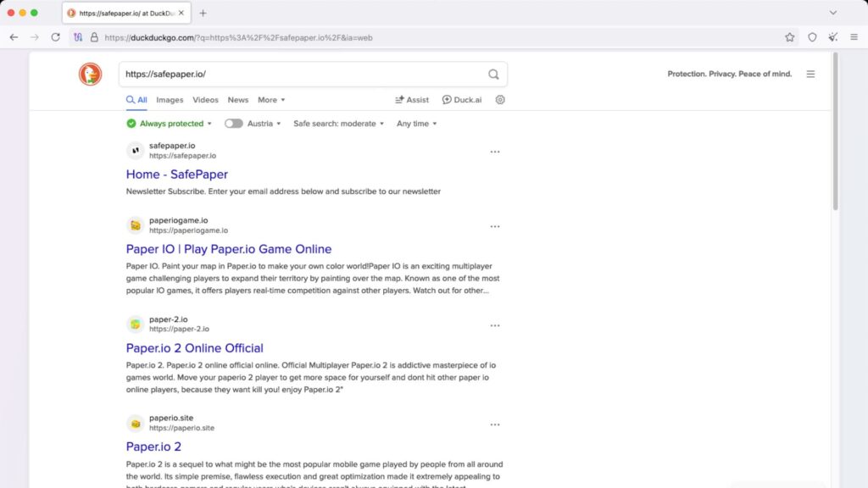The width and height of the screenshot is (868, 488).
Task: Click the paperio.site favicon
Action: [135, 424]
